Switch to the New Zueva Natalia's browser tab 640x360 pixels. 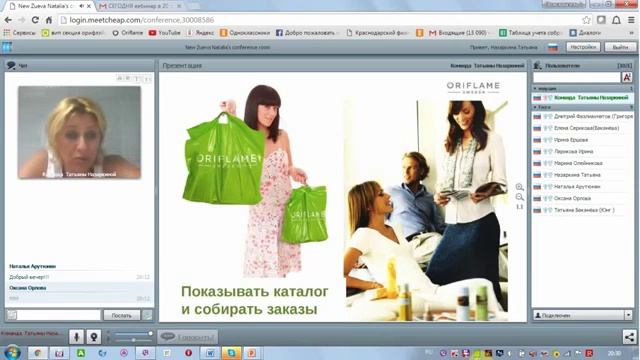tap(46, 6)
